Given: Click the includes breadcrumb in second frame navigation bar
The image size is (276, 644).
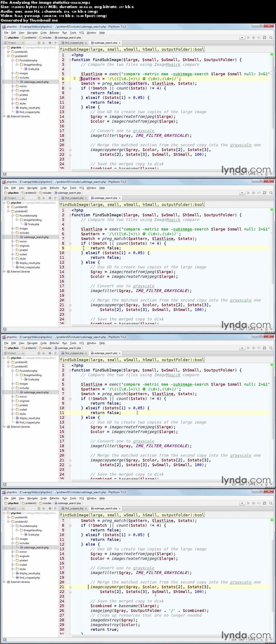Looking at the screenshot, I should [x=46, y=193].
